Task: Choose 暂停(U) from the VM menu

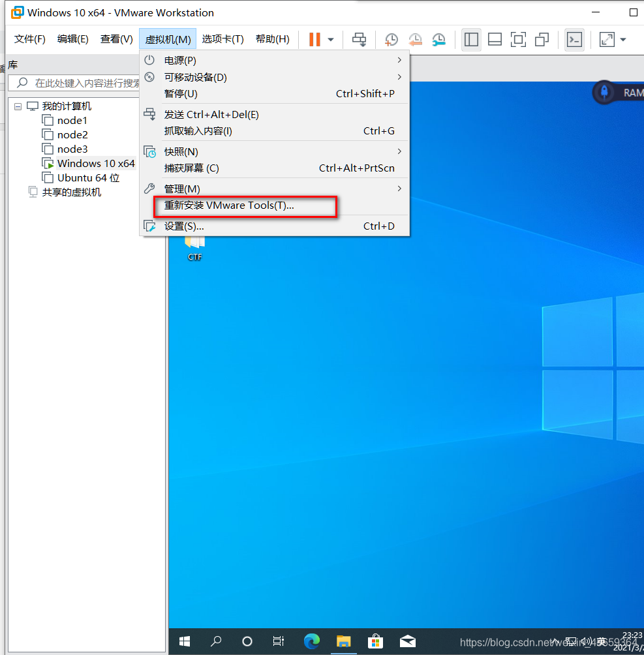Action: (274, 93)
